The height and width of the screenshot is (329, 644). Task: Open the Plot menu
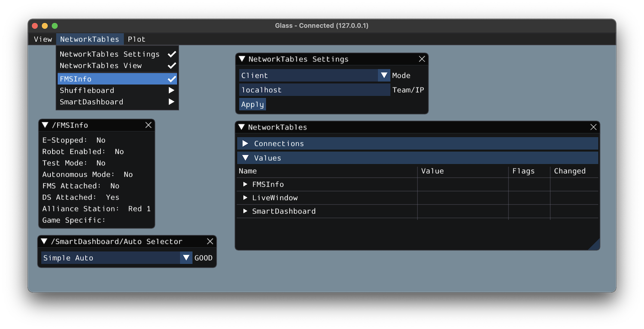point(137,39)
